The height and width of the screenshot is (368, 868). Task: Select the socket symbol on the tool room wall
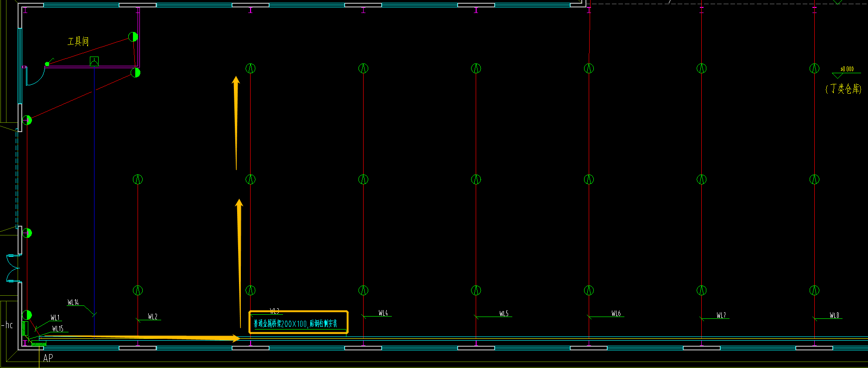click(x=94, y=61)
